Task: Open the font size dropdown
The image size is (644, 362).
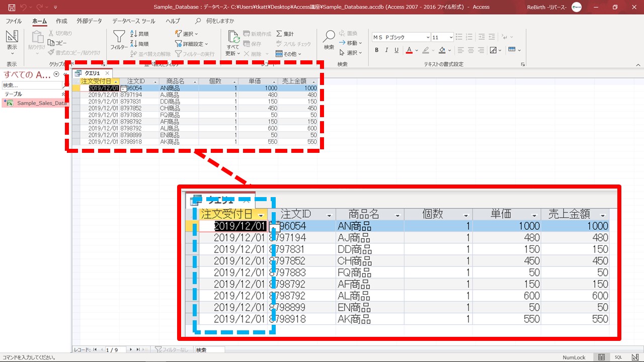Action: pos(450,37)
